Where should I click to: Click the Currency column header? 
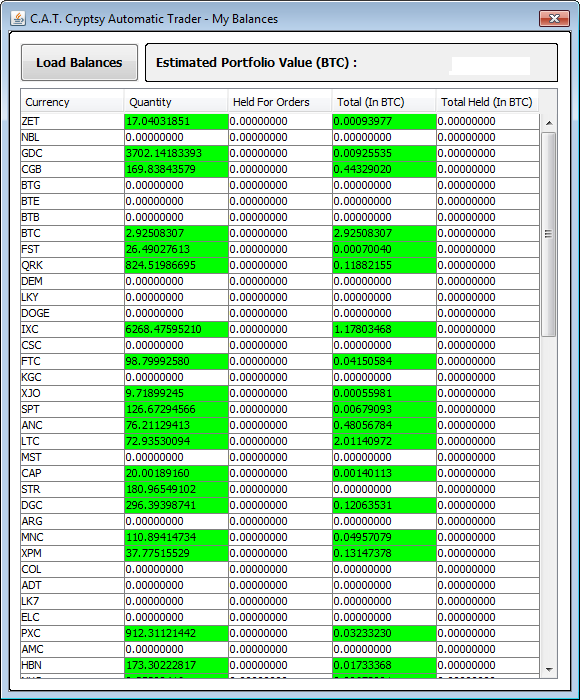72,102
